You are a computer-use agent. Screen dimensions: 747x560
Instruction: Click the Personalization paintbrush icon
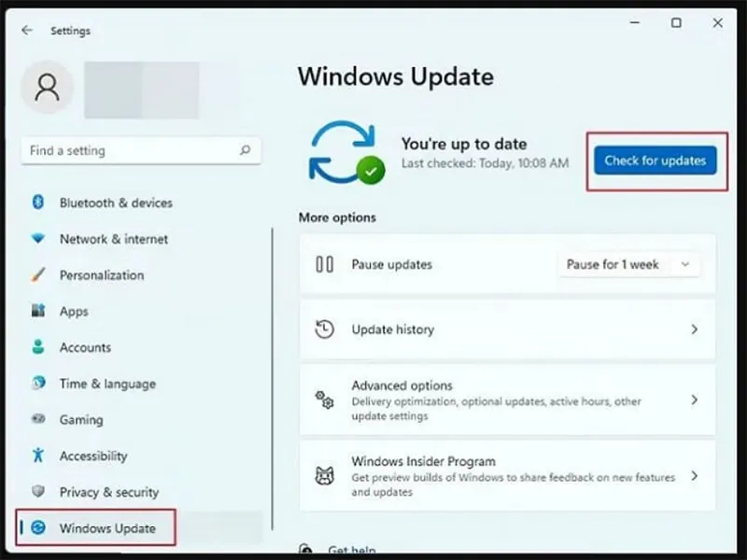pos(38,274)
